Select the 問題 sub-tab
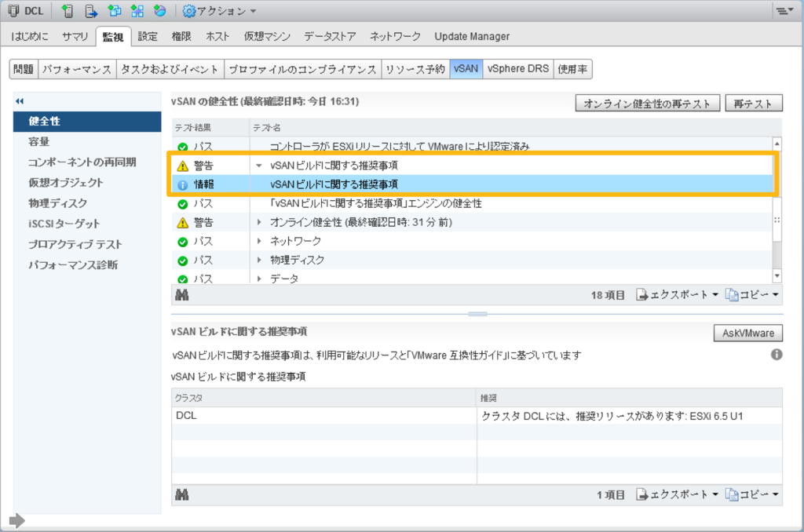 [x=24, y=69]
